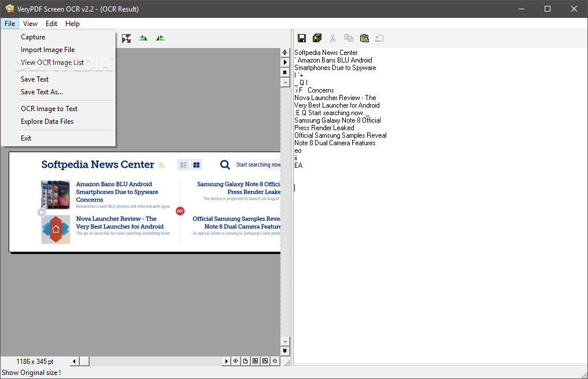Click 'Smartphones Due to Spyware' OCR line
This screenshot has width=588, height=379.
[x=335, y=68]
